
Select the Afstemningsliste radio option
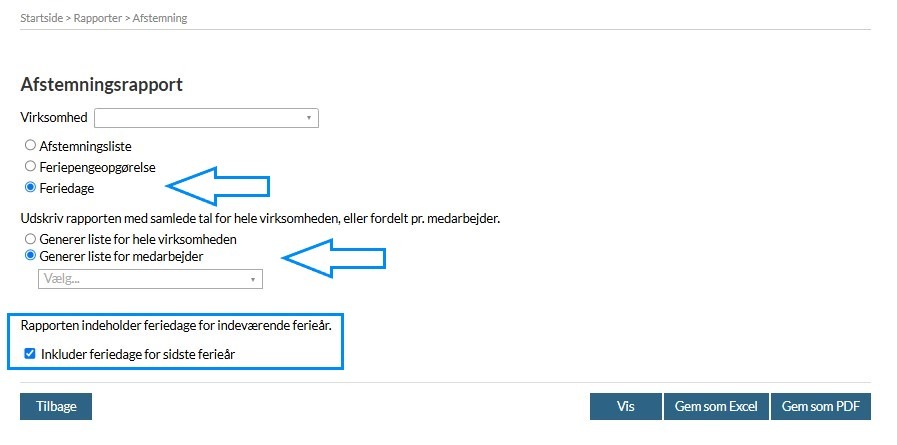(x=30, y=145)
